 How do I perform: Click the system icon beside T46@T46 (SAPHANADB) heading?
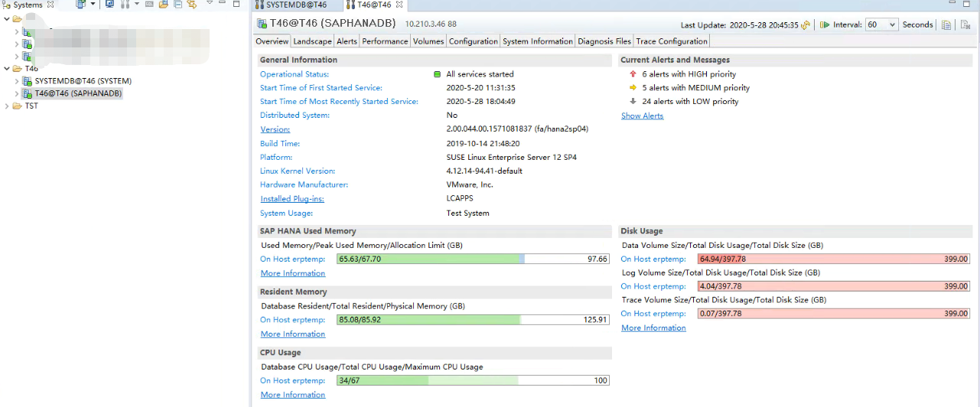pyautogui.click(x=262, y=24)
